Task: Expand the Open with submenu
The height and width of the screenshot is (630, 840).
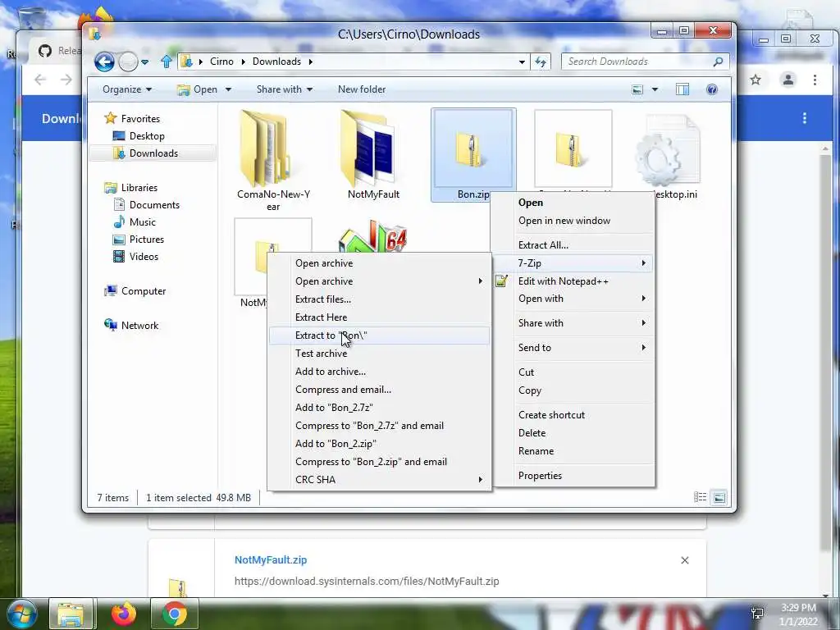Action: point(573,299)
